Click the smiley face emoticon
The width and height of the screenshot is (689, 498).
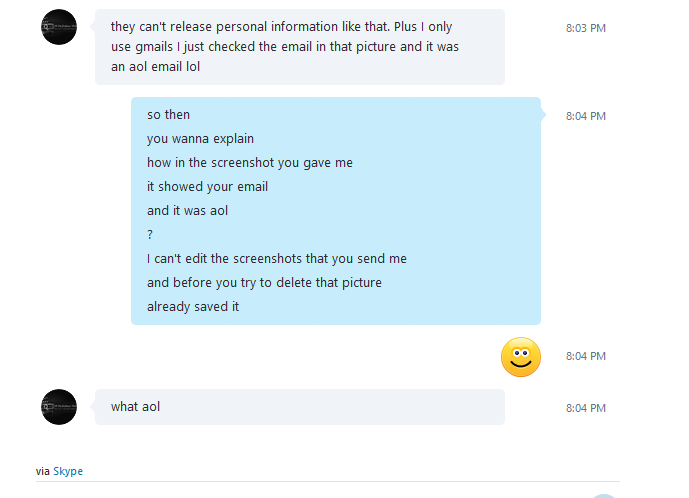(521, 357)
